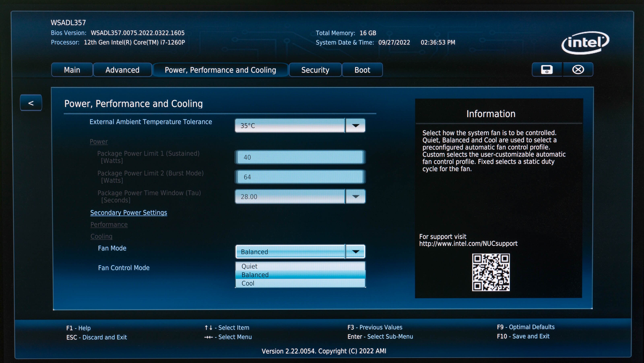Open Secondary Power Settings link

(x=129, y=212)
